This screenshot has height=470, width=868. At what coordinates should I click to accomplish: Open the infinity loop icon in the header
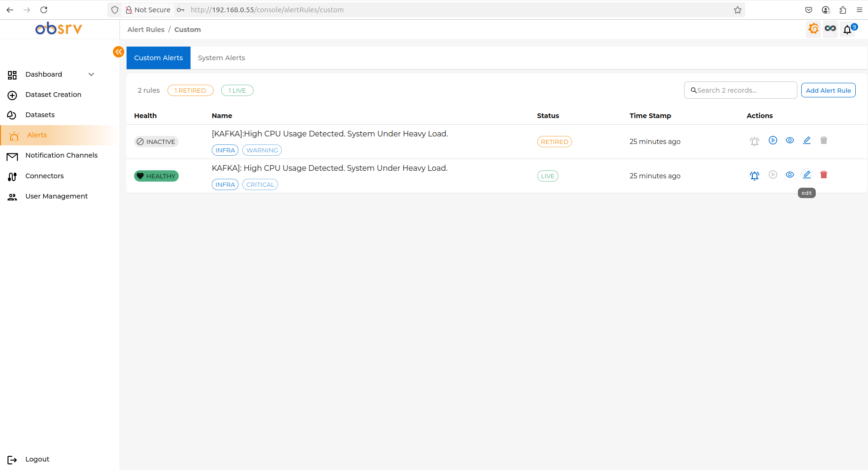coord(830,29)
